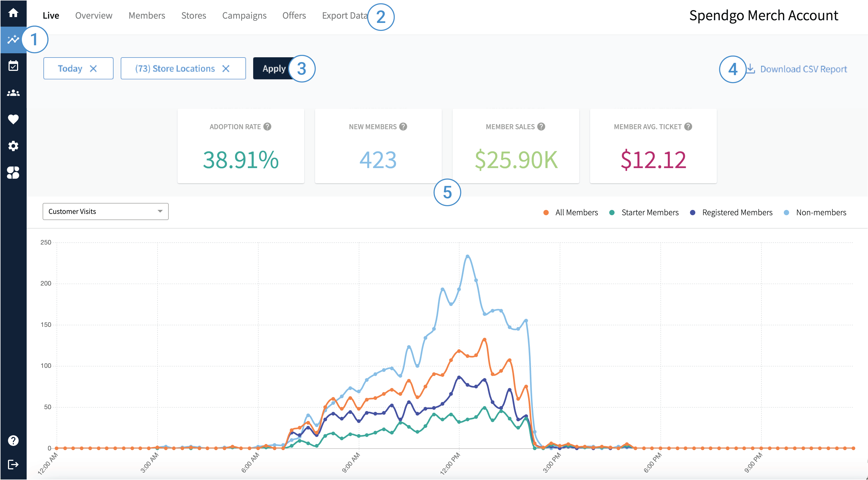Open the settings gear icon in sidebar
Screen dimensions: 868x480
pyautogui.click(x=13, y=146)
